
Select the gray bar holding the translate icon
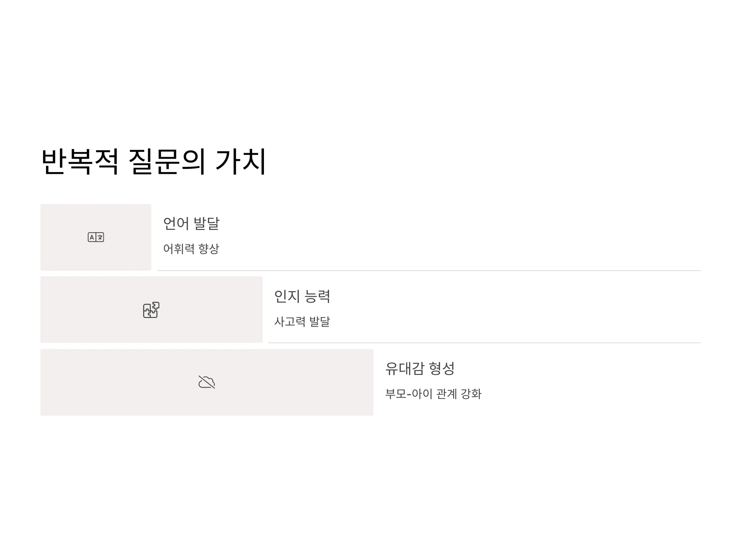96,237
